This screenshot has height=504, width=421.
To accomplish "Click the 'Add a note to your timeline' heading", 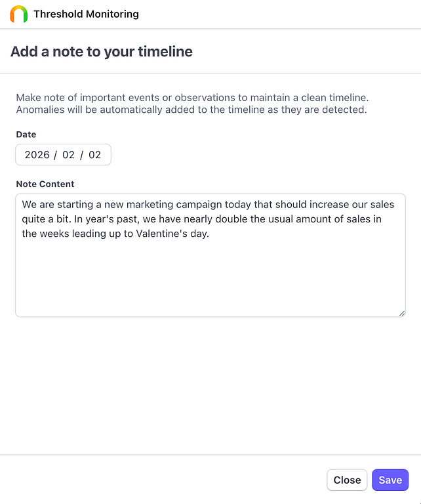I will [x=102, y=52].
